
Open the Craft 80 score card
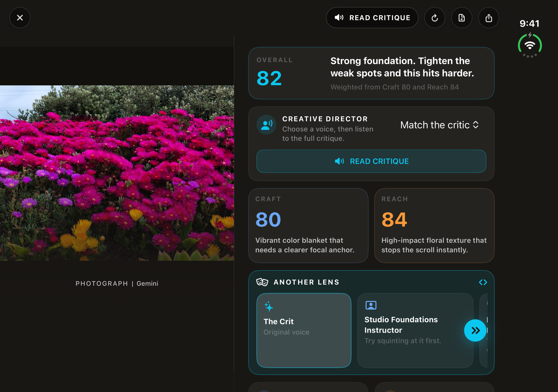coord(308,226)
